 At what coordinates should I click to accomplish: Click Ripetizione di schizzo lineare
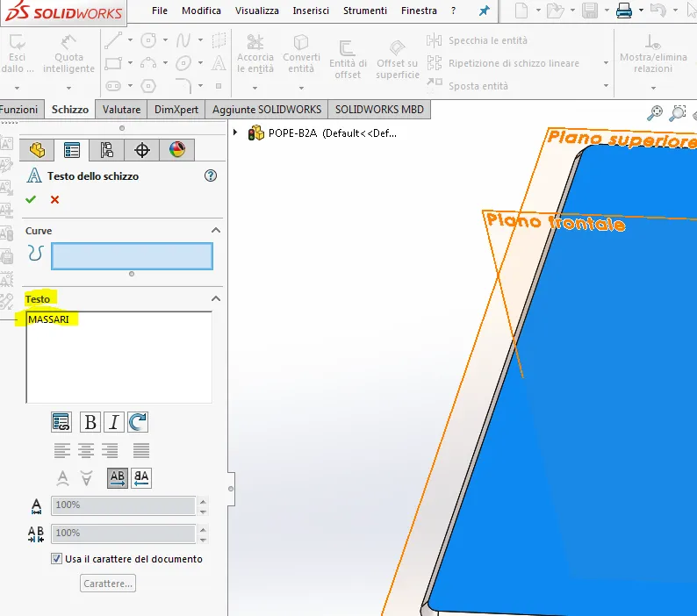[x=503, y=63]
